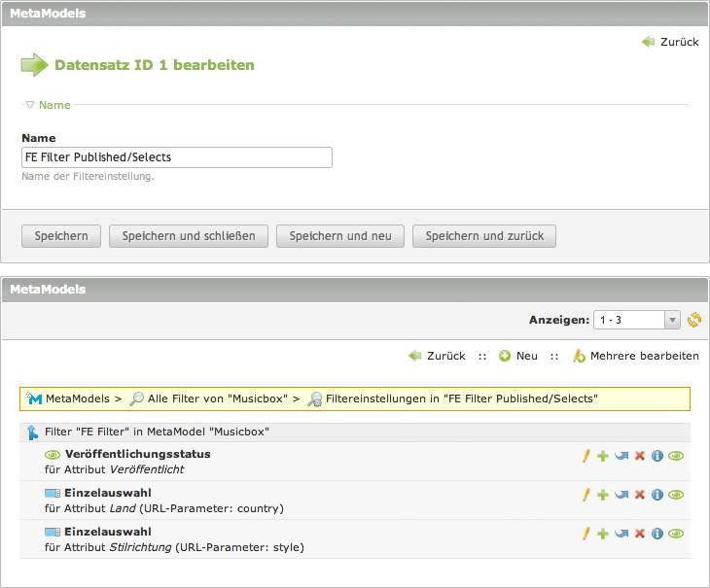The height and width of the screenshot is (588, 710).
Task: Open MetaModels breadcrumb link
Action: pyautogui.click(x=76, y=399)
